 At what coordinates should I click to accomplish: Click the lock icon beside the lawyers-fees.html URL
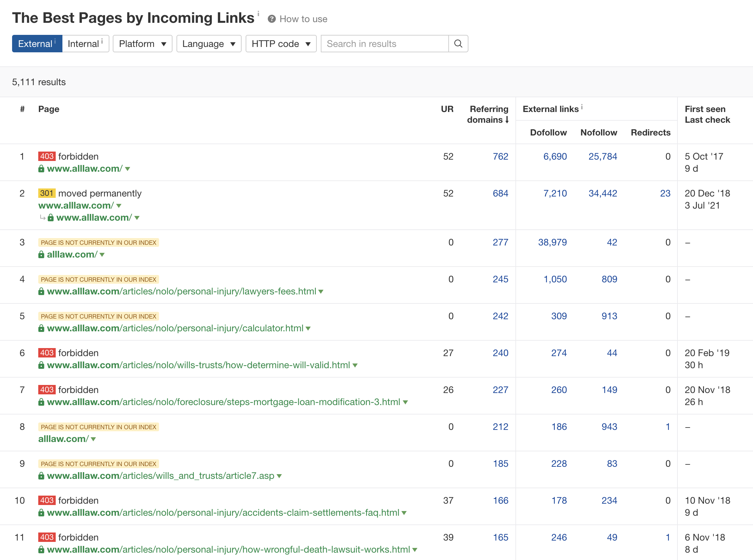(41, 291)
